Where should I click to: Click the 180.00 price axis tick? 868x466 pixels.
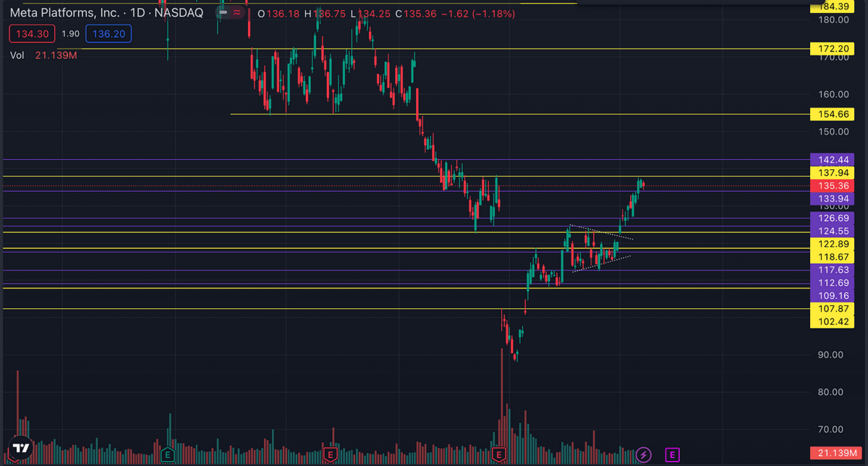pyautogui.click(x=833, y=20)
